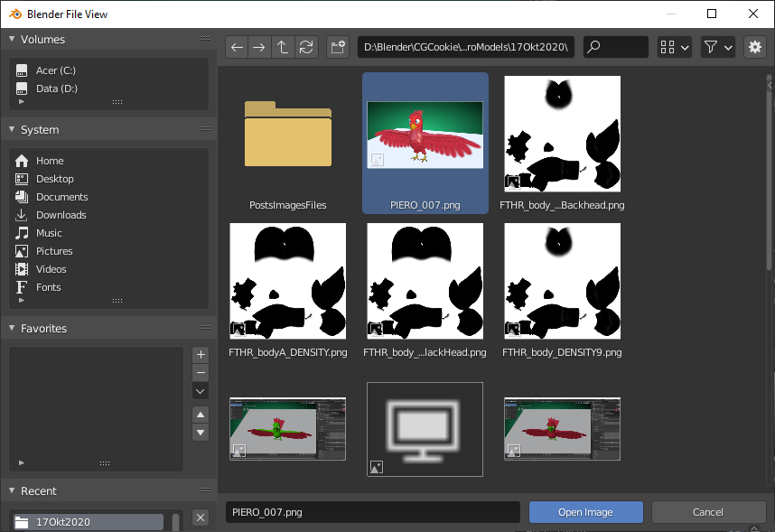Navigate back to the previous folder
This screenshot has height=532, width=775.
(237, 47)
